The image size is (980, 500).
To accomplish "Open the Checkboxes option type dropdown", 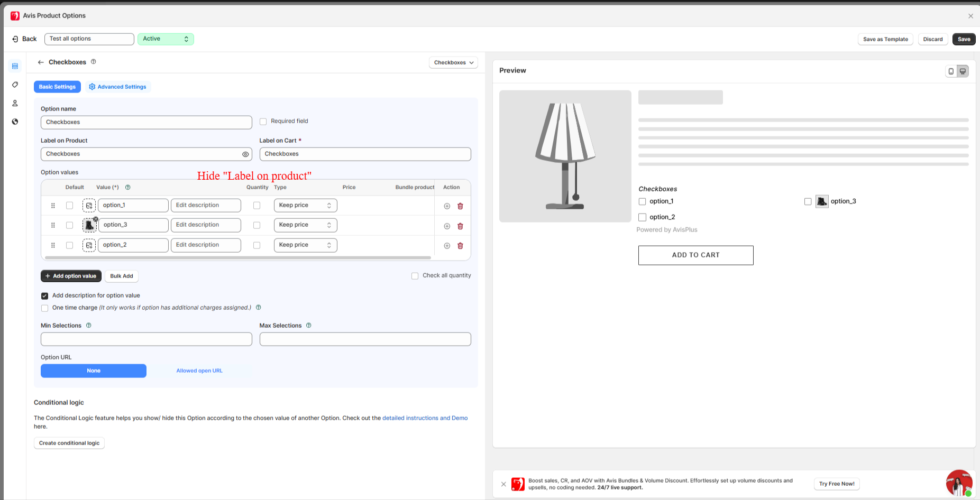I will [x=453, y=62].
